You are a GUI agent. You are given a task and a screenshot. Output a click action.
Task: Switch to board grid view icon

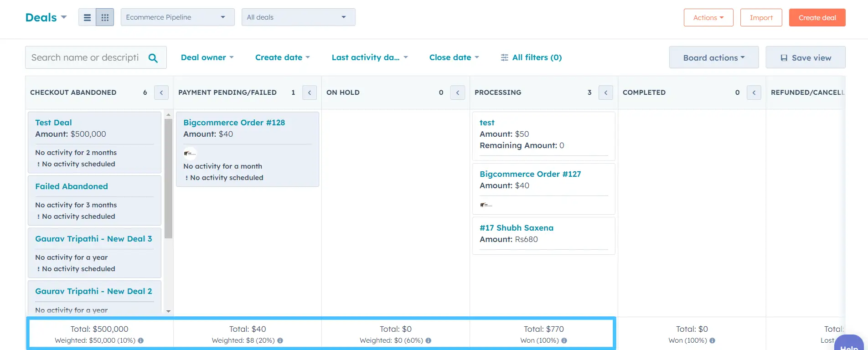click(x=105, y=17)
